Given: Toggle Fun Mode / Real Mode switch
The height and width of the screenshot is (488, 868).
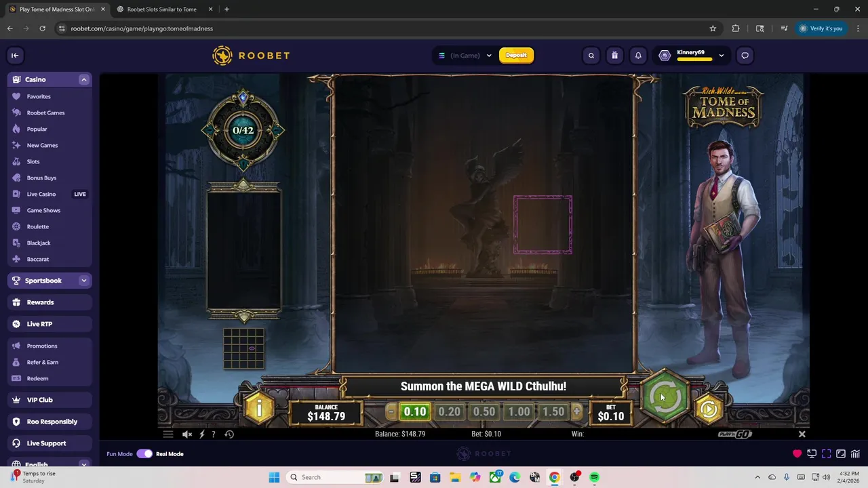Looking at the screenshot, I should click(144, 453).
